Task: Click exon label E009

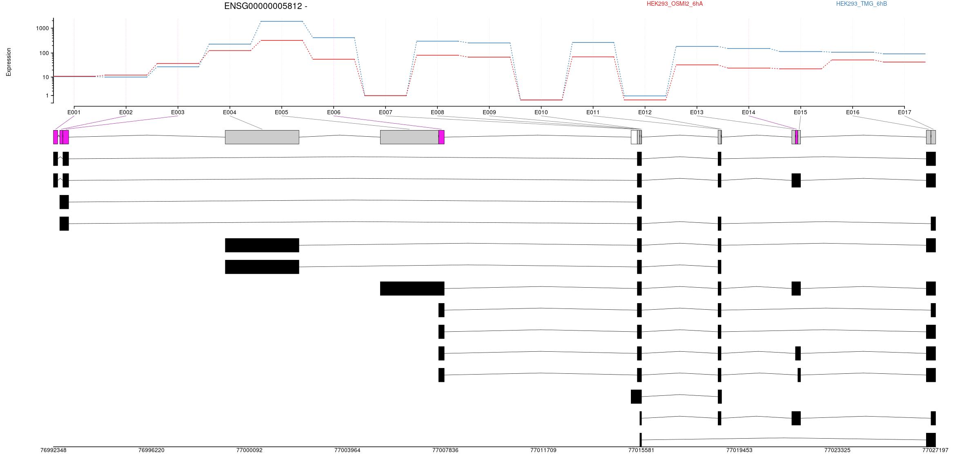Action: point(489,112)
